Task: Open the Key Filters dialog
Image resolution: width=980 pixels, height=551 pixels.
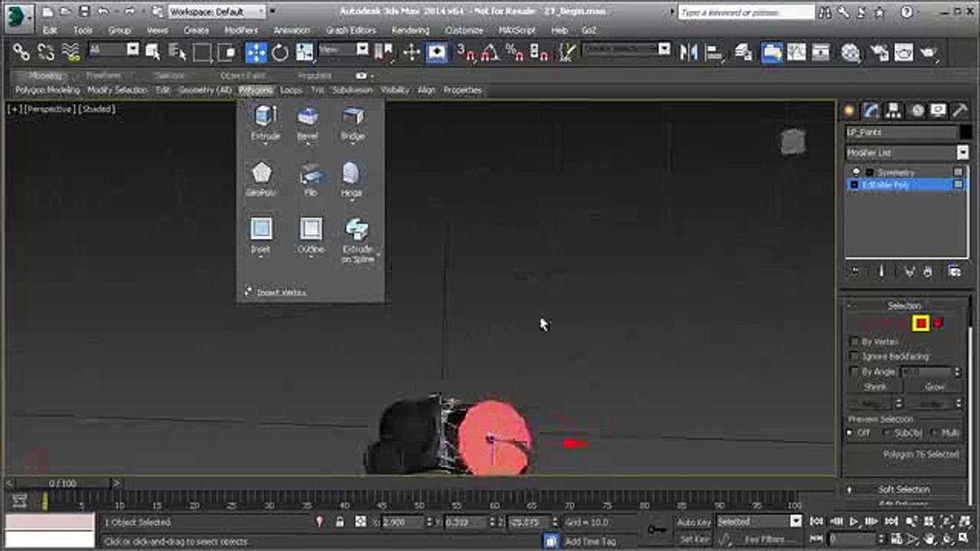Action: (x=766, y=540)
